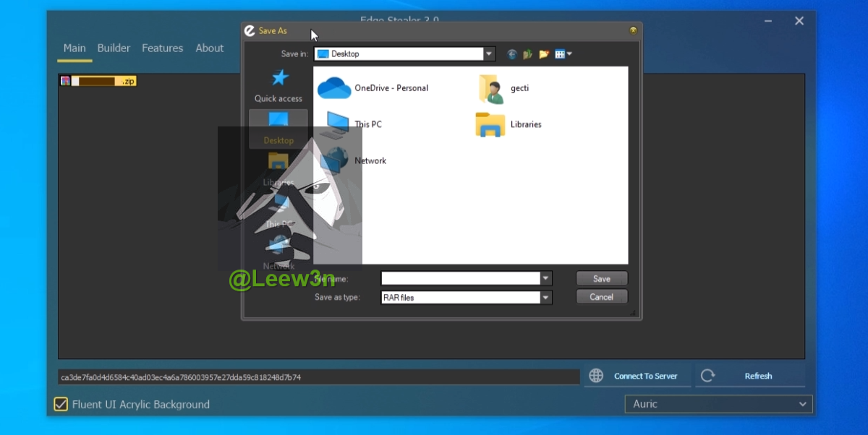Click the Refresh button
Image resolution: width=868 pixels, height=435 pixels.
point(750,376)
